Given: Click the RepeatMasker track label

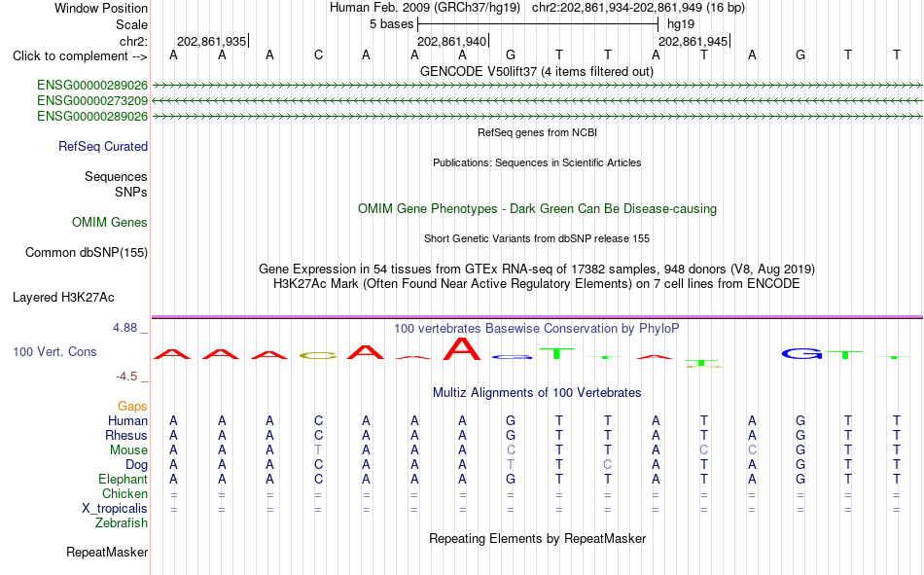Looking at the screenshot, I should (x=107, y=552).
